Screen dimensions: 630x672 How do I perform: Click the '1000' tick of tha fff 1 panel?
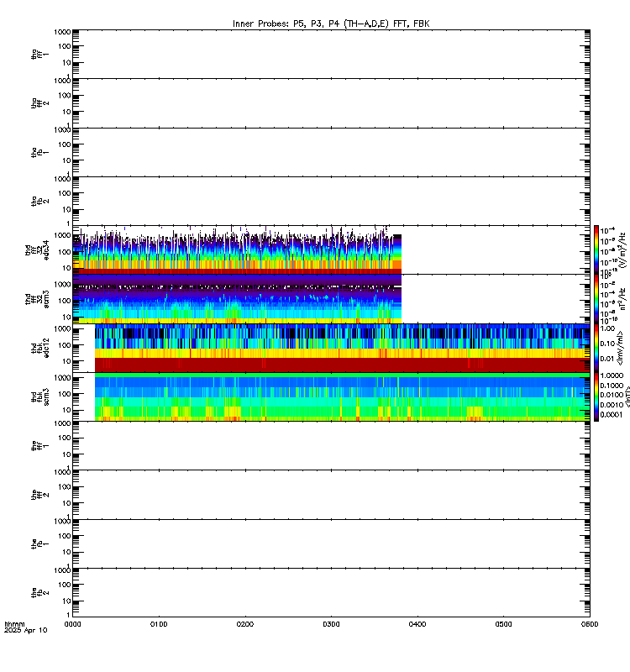[62, 32]
